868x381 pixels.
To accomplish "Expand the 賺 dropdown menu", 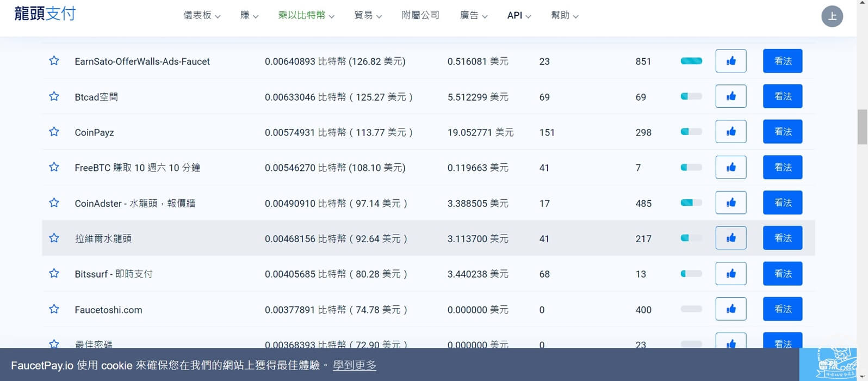I will 249,15.
